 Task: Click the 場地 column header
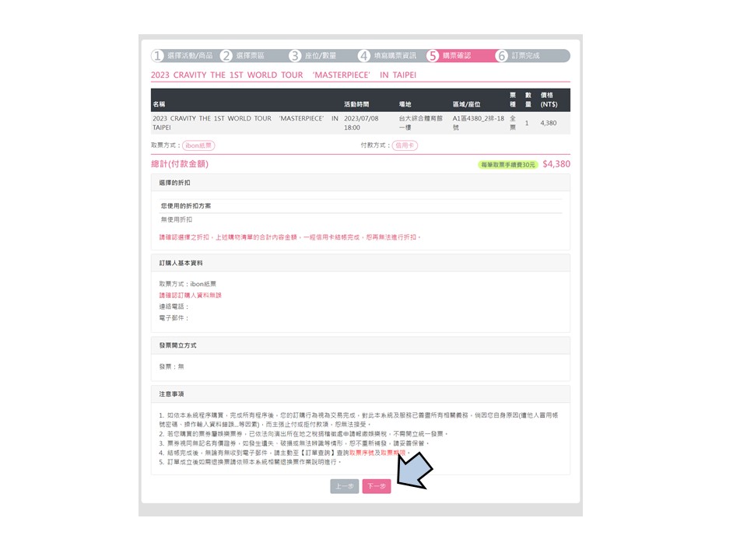point(405,104)
